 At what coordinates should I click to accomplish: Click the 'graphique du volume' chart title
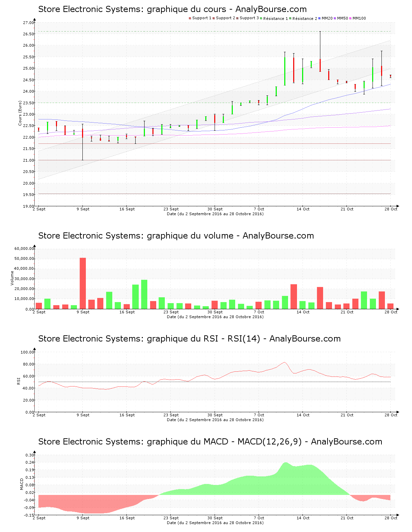point(176,236)
